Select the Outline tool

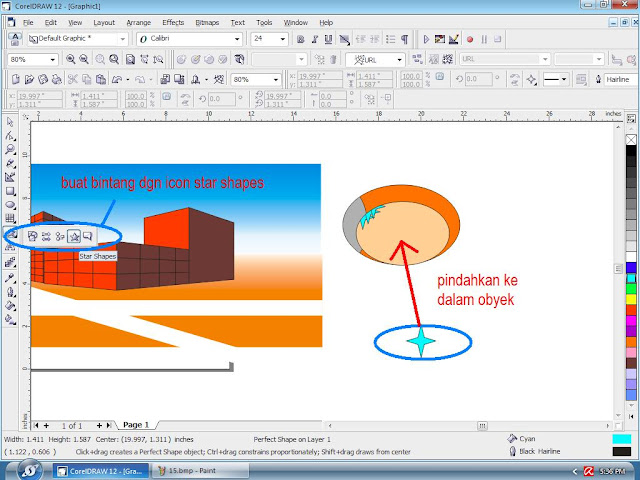(x=10, y=292)
